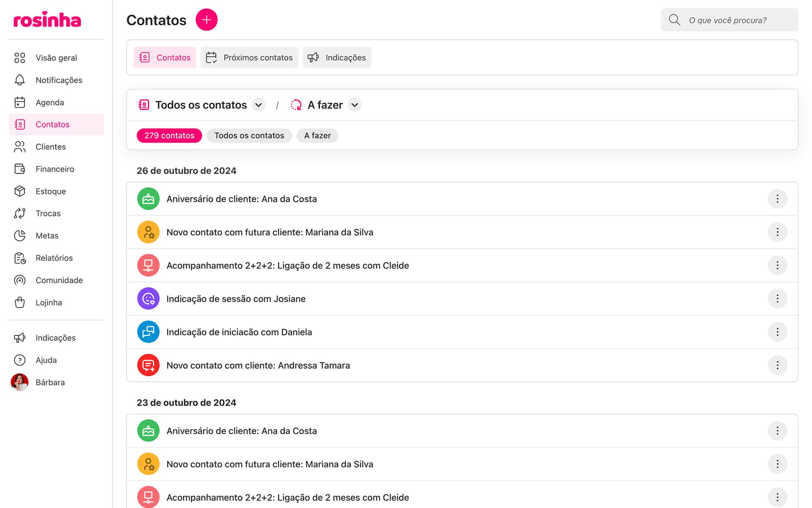
Task: Switch to Próximos contatos tab
Action: click(x=249, y=58)
